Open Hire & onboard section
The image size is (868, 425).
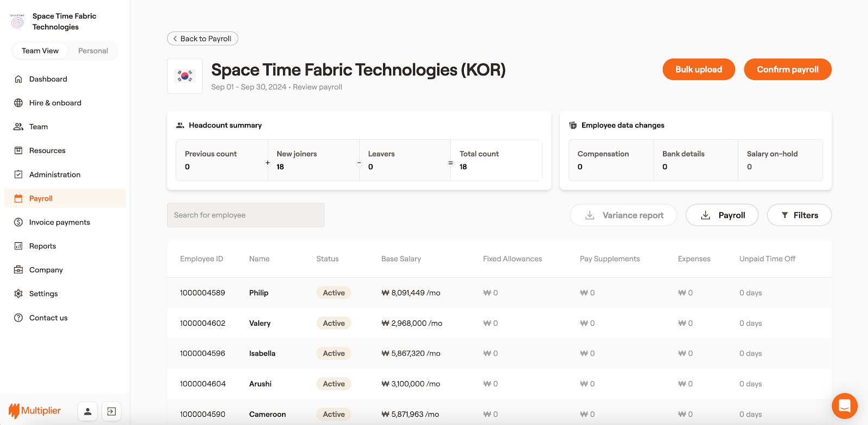pyautogui.click(x=65, y=103)
